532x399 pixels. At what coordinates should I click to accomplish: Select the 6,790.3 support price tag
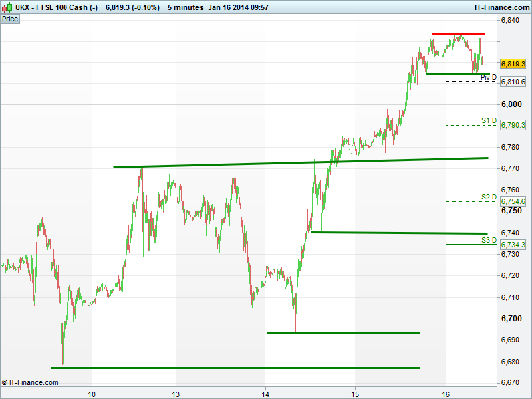coord(513,125)
